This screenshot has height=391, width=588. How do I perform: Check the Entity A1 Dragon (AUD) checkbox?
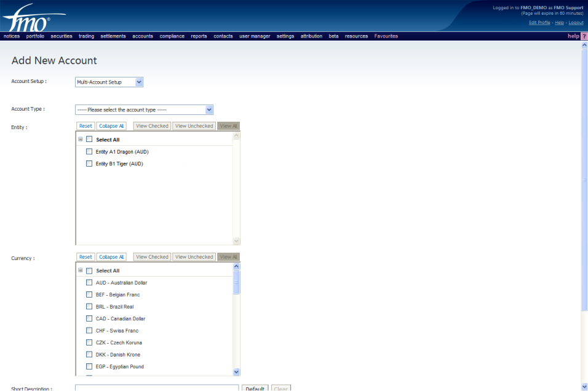[x=89, y=152]
